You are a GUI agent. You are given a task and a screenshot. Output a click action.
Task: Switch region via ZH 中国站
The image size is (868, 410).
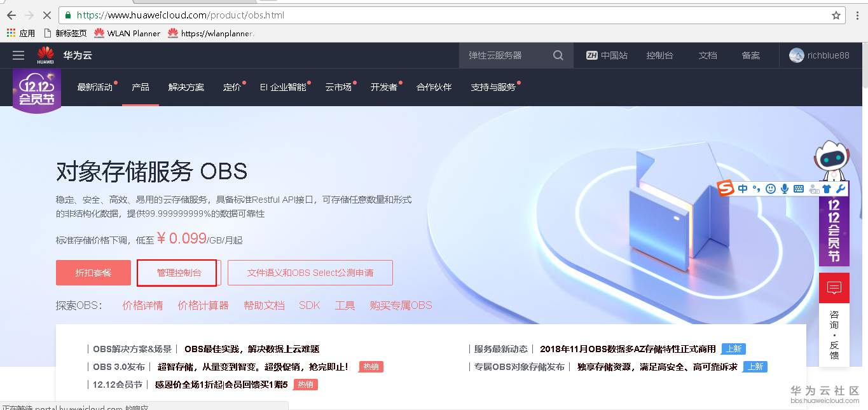607,55
